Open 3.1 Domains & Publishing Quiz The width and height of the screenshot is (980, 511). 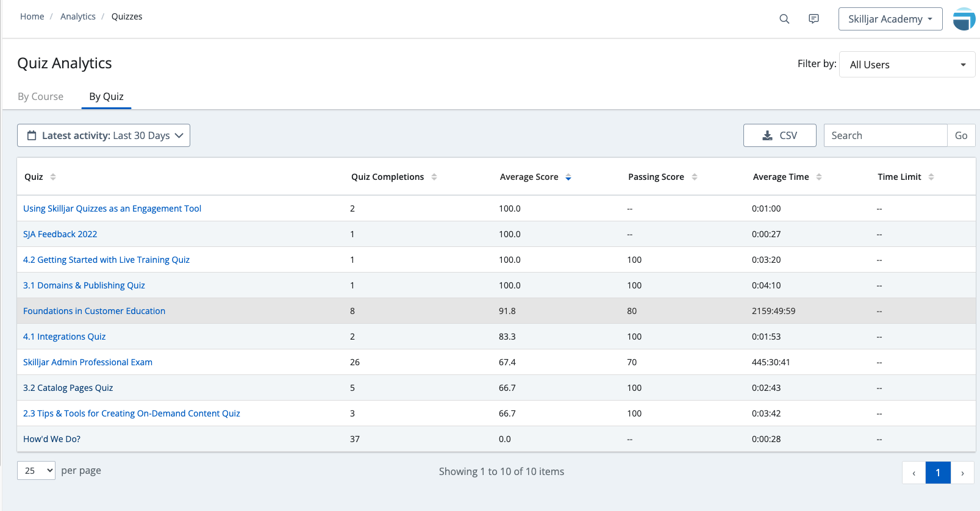click(84, 285)
